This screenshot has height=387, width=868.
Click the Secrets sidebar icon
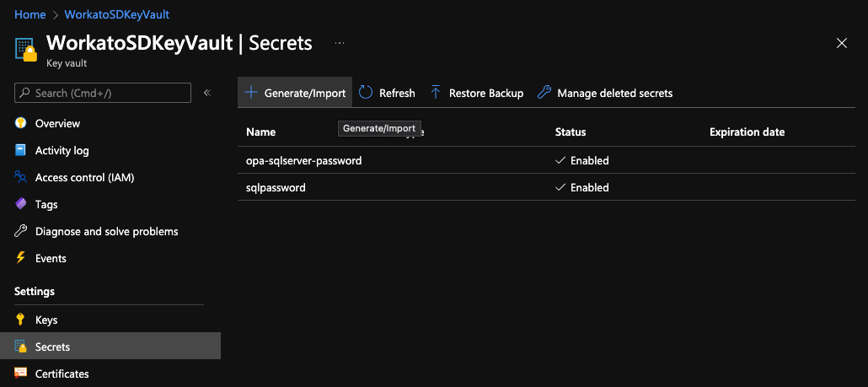[x=21, y=347]
